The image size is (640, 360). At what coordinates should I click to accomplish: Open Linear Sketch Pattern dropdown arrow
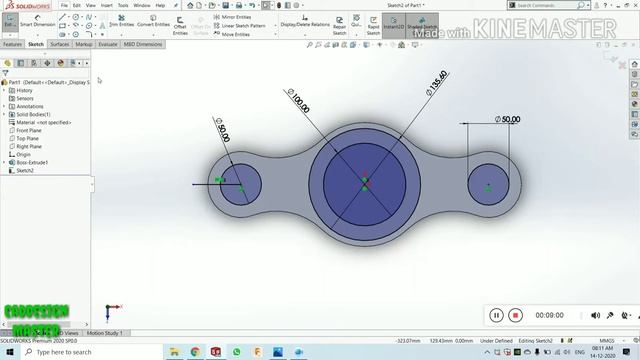(x=276, y=26)
